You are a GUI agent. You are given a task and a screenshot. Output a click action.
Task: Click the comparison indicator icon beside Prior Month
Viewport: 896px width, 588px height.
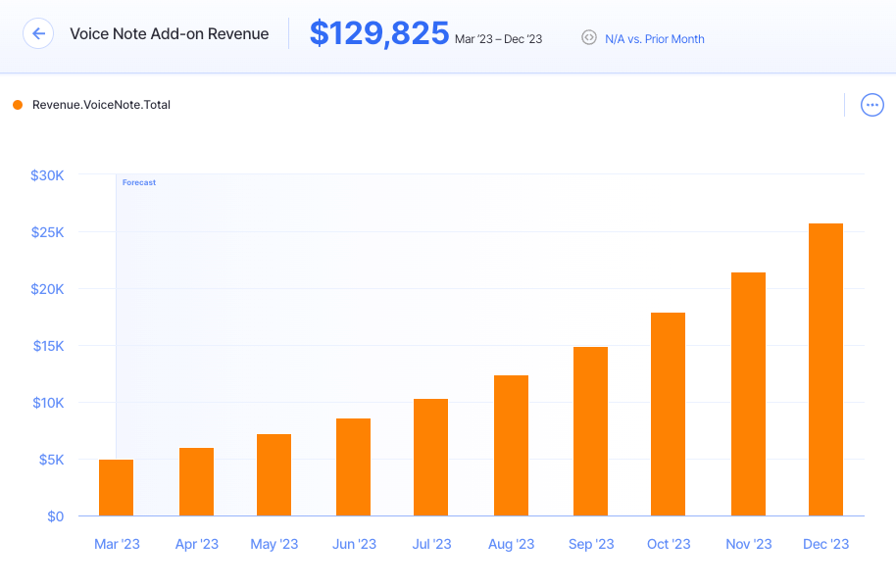[x=588, y=38]
